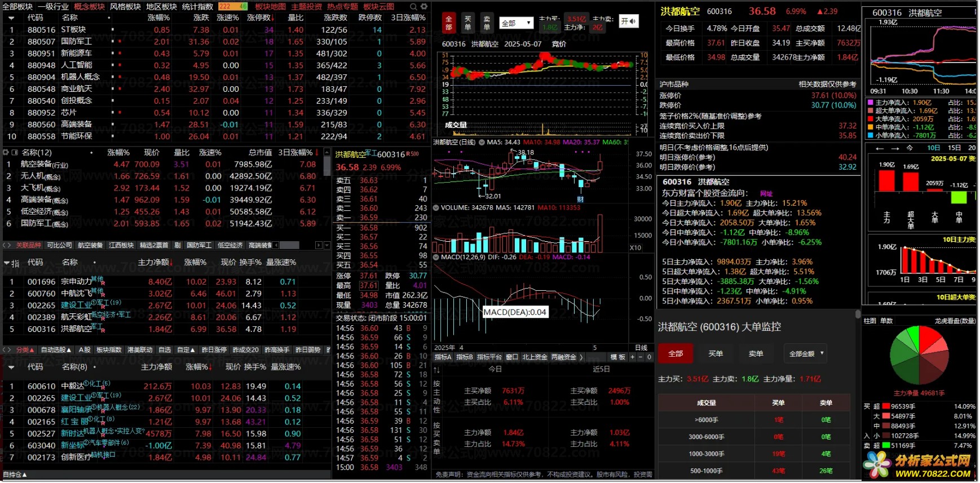This screenshot has height=483, width=980.
Task: Click the magenta 主力净流入 legend swatch
Action: click(871, 103)
